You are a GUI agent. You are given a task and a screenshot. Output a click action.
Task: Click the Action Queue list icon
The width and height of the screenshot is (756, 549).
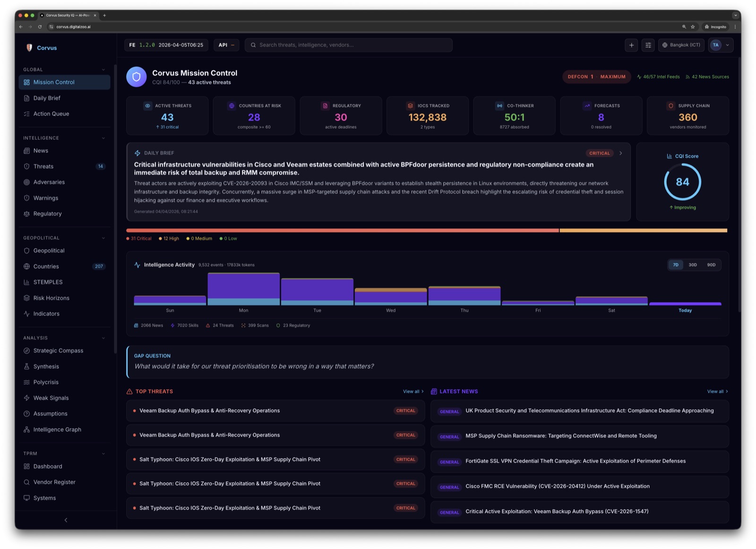point(26,114)
